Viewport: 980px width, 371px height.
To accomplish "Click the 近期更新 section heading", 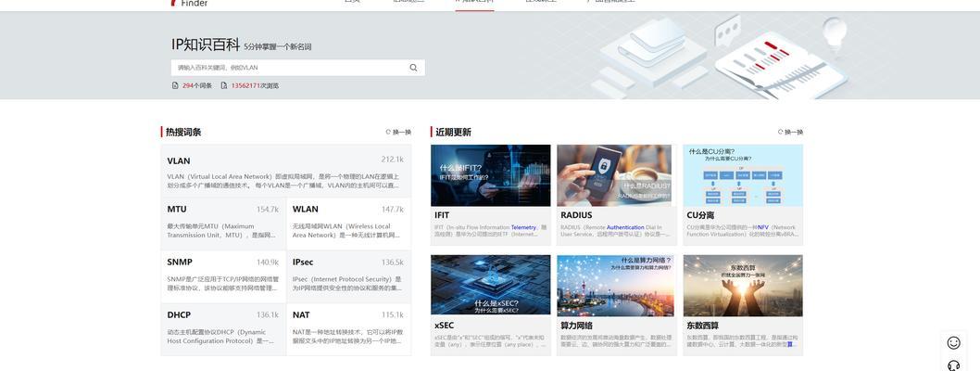I will pos(453,132).
